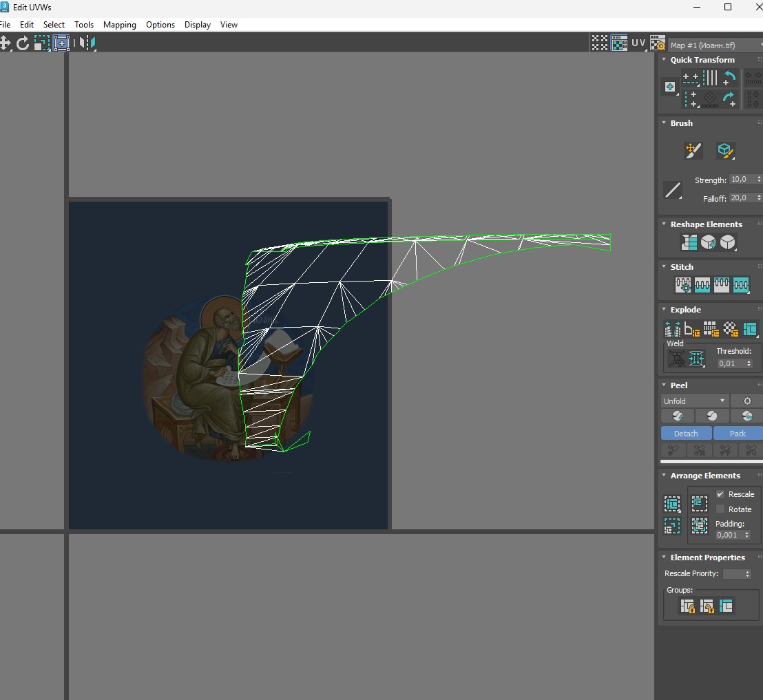Click the Strength value field showing 10,0

[x=742, y=180]
